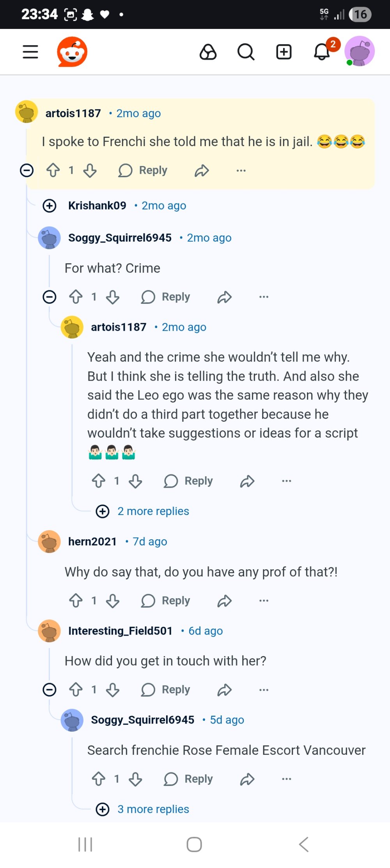The width and height of the screenshot is (390, 868).
Task: Go to the Reddit home logo
Action: coord(72,52)
